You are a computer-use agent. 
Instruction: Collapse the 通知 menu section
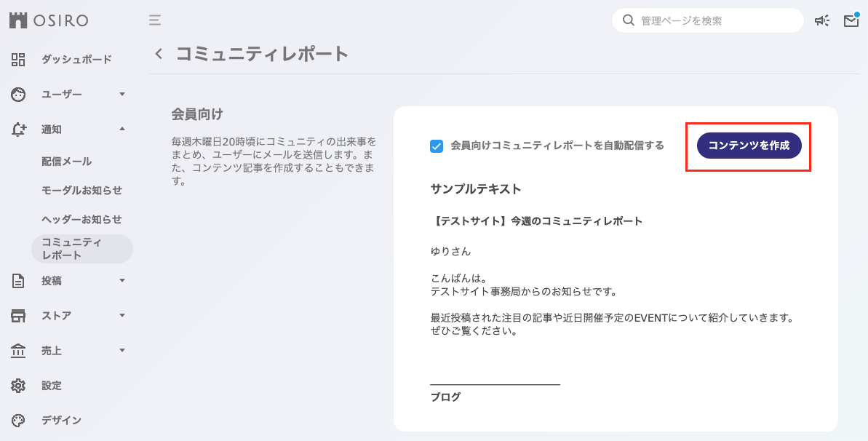[x=122, y=129]
